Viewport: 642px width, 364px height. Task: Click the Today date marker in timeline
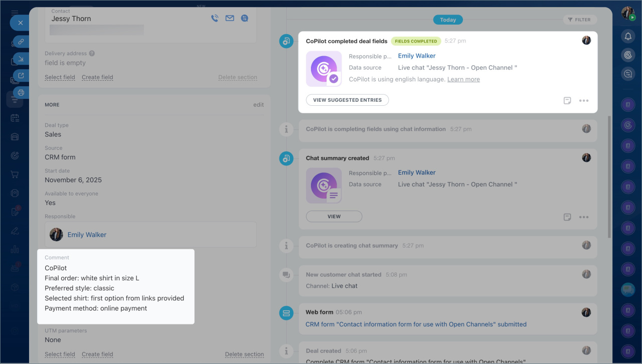click(x=448, y=20)
